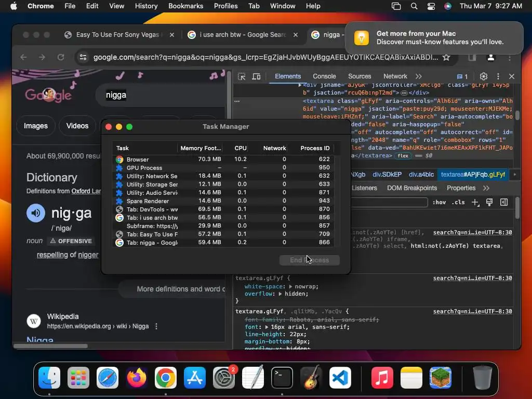This screenshot has height=399, width=532.
Task: Go back using the browser back arrow
Action: tap(23, 57)
